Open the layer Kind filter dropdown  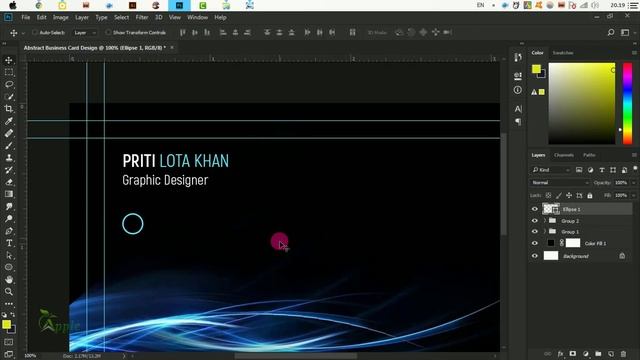(x=551, y=170)
